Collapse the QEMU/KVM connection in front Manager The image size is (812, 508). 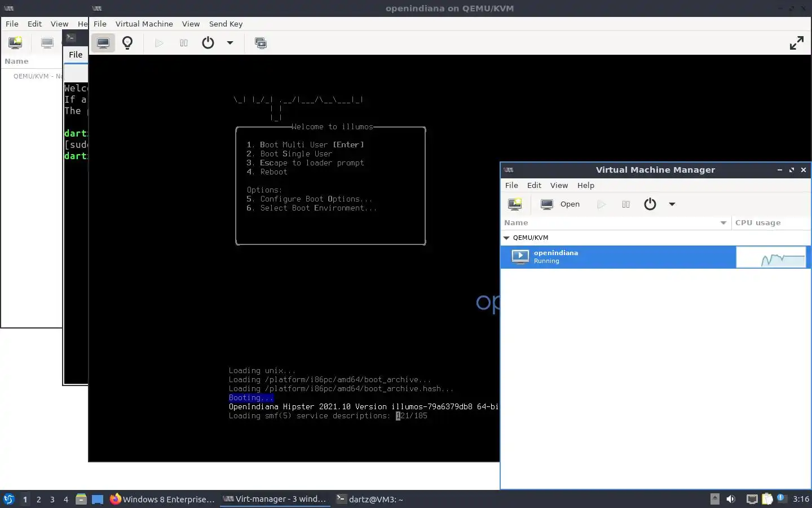[506, 238]
